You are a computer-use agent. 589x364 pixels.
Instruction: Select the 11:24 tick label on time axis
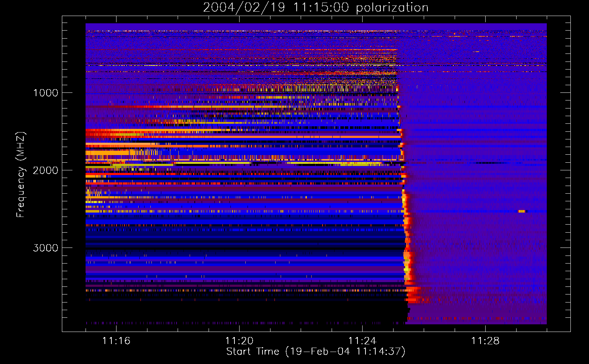click(x=362, y=341)
